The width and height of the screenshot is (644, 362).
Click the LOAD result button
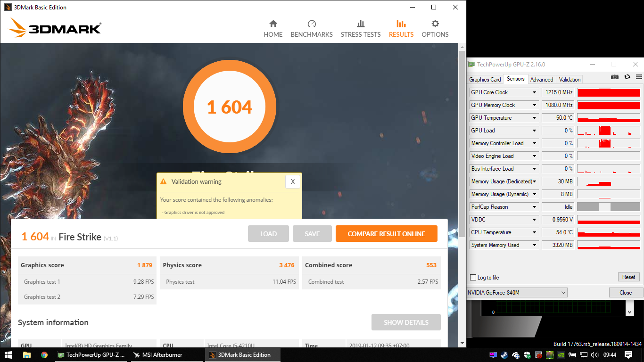coord(268,234)
